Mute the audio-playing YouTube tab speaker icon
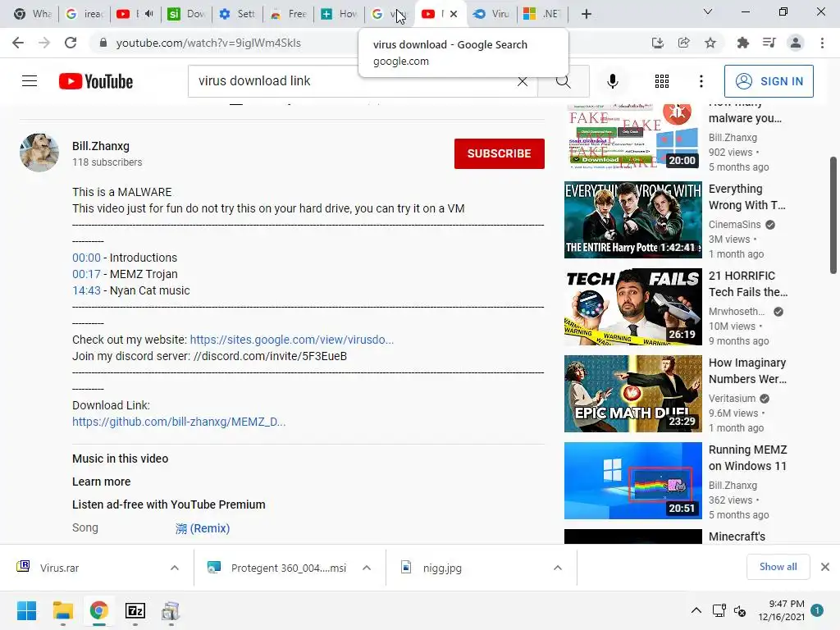 (149, 14)
